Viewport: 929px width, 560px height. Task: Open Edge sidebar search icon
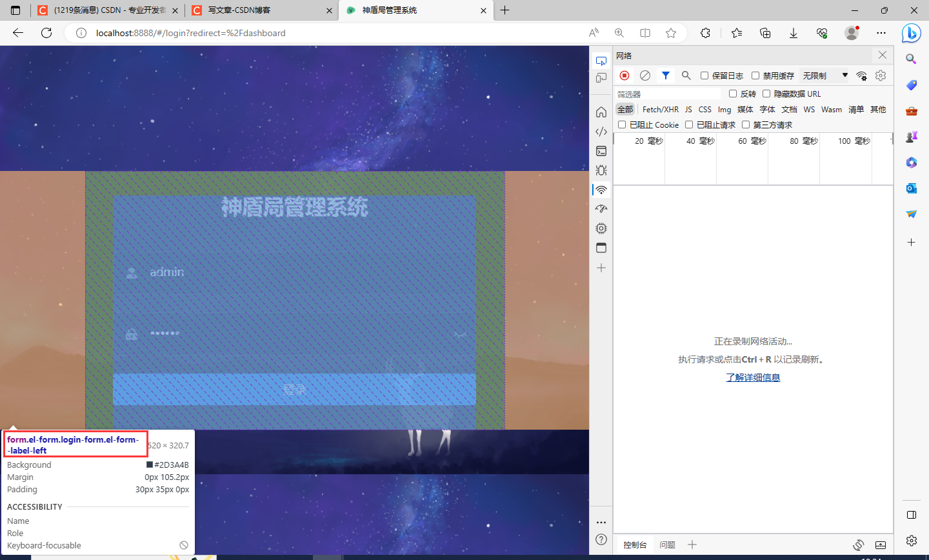pos(911,59)
